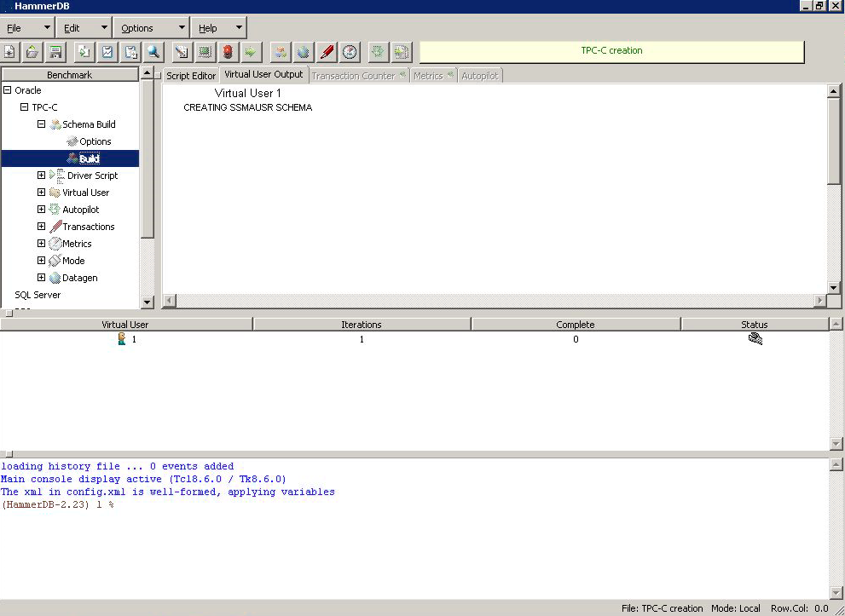The width and height of the screenshot is (845, 616).
Task: Switch to the Script Editor tab
Action: (191, 76)
